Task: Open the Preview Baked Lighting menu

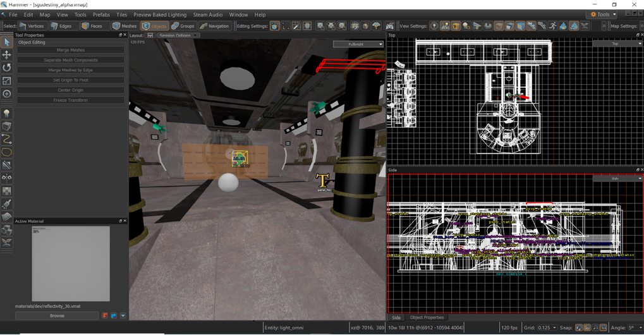Action: point(160,15)
